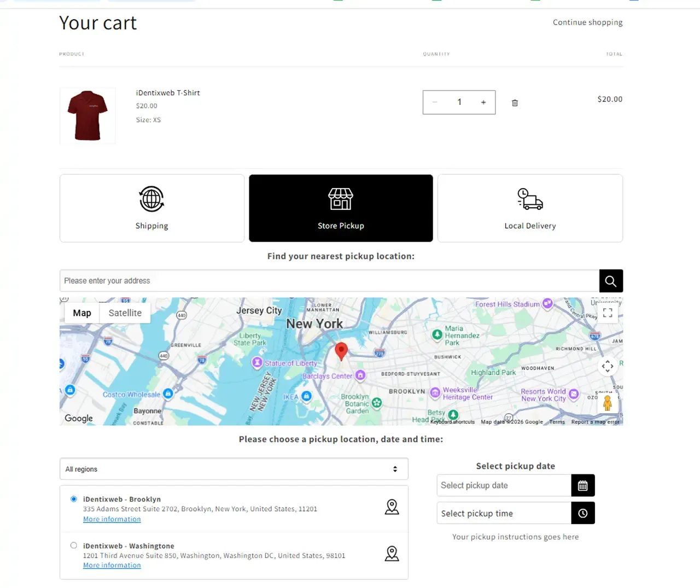Screen dimensions: 700x588
Task: Increase quantity with the plus button
Action: 483,102
